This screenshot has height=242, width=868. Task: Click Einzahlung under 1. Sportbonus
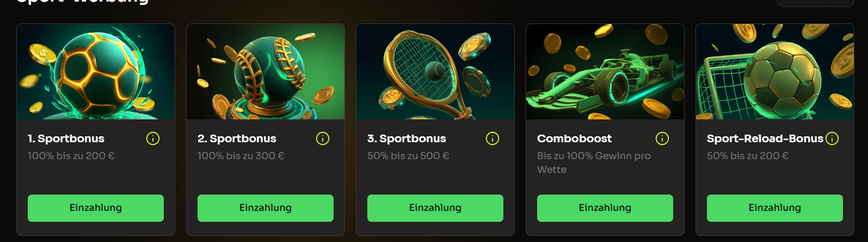coord(96,208)
